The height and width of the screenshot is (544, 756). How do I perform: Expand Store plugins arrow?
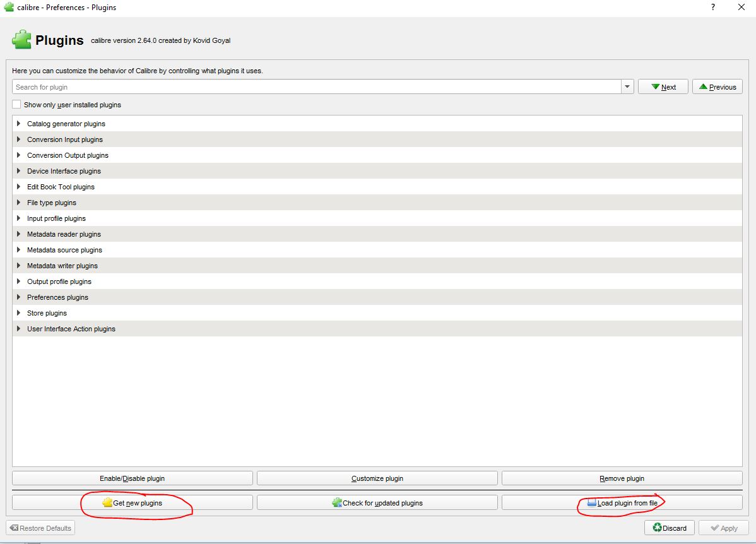click(18, 313)
